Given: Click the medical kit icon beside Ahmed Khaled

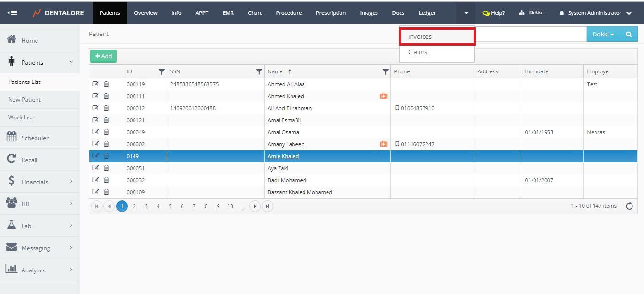Looking at the screenshot, I should [x=383, y=96].
